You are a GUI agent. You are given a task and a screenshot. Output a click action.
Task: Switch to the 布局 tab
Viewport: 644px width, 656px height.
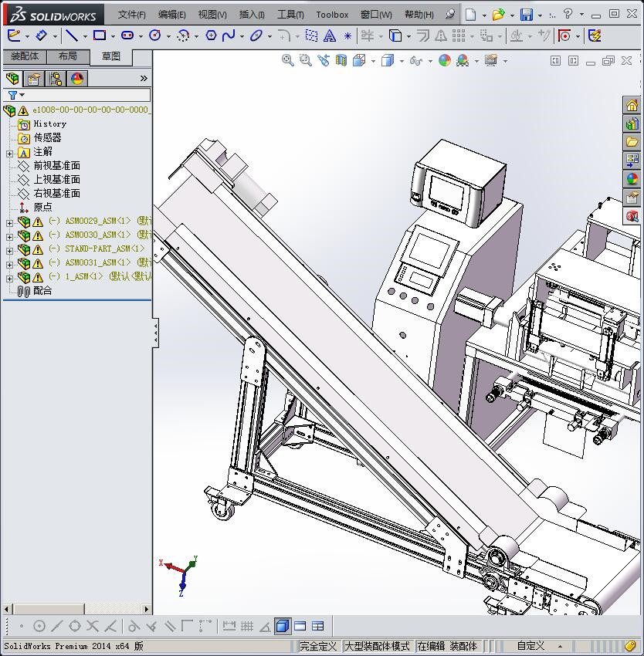[x=67, y=56]
